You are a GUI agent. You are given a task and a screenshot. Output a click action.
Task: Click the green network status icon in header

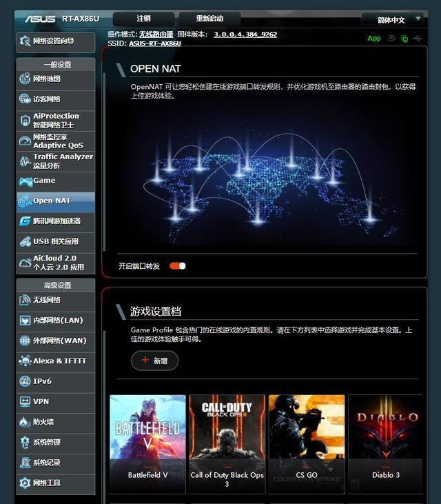pos(404,39)
